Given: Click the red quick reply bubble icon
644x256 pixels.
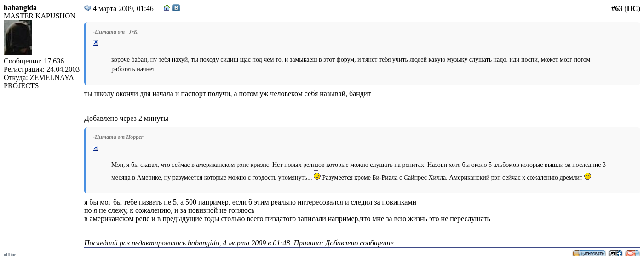Looking at the screenshot, I should point(632,253).
